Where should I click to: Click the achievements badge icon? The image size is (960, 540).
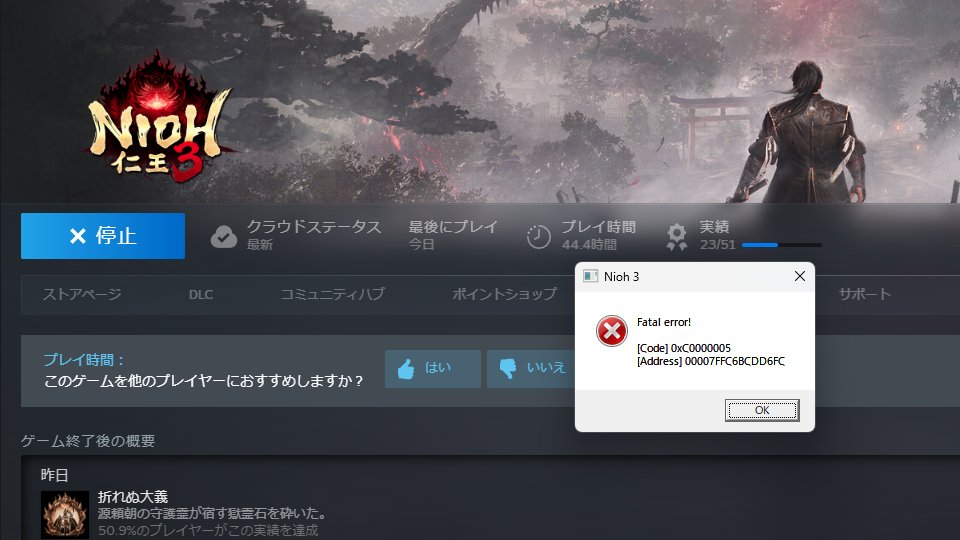(677, 236)
